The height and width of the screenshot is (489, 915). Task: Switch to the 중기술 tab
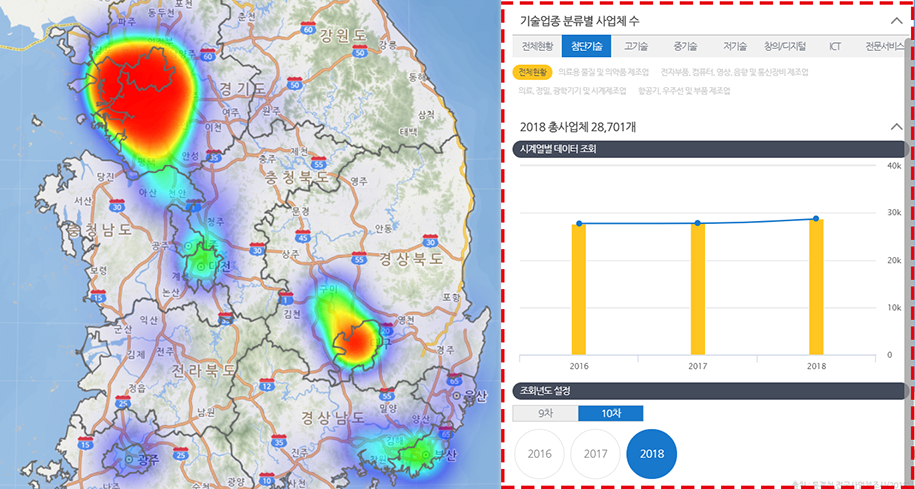coord(685,46)
